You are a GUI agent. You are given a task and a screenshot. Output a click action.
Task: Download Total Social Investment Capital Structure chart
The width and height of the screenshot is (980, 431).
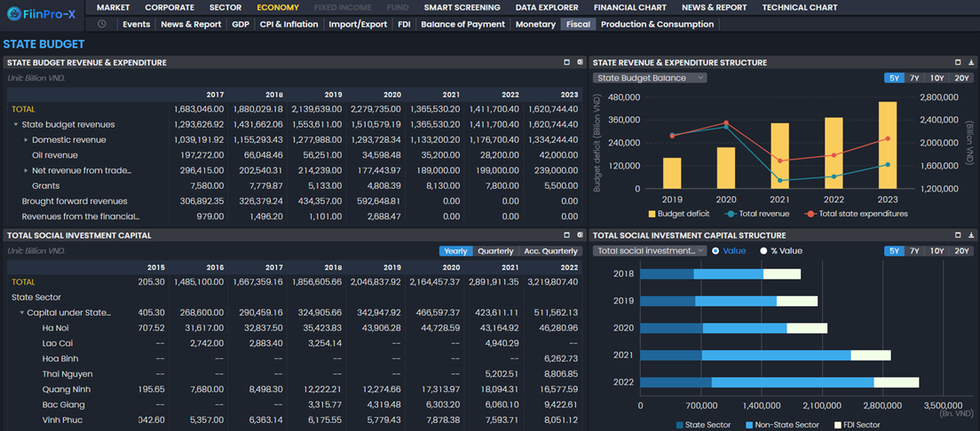click(x=971, y=235)
